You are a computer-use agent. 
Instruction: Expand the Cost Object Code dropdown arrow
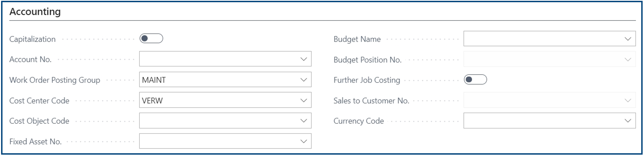pyautogui.click(x=304, y=121)
